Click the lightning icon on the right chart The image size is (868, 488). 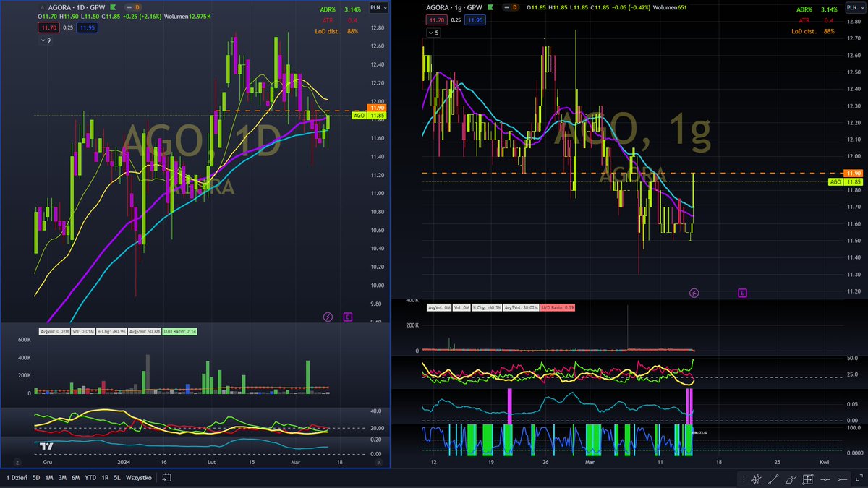click(694, 293)
